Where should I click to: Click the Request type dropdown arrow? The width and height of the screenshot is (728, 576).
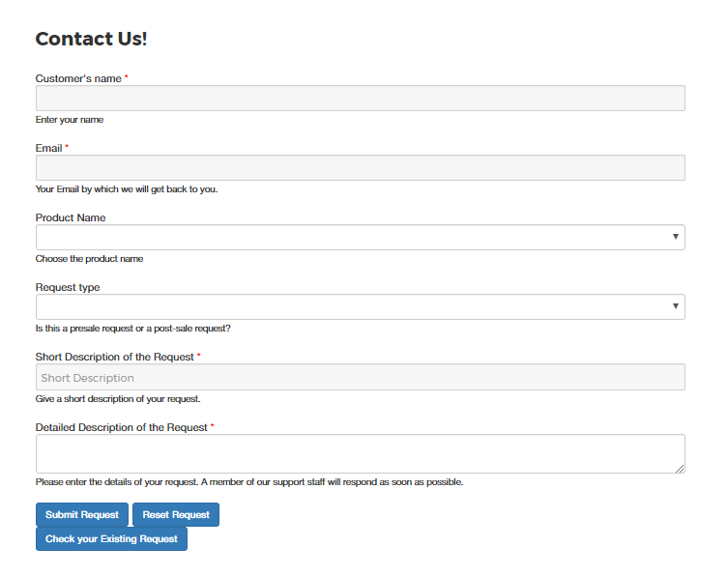coord(676,306)
